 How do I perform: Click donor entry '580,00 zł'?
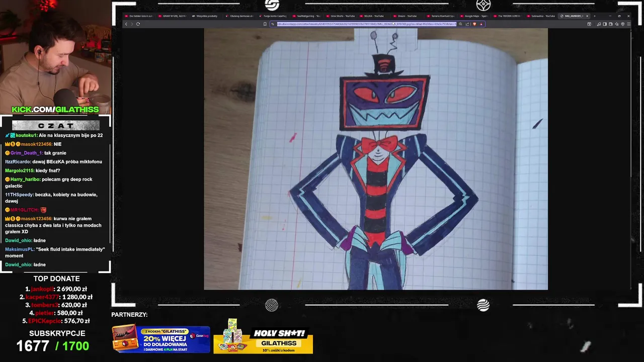56,313
